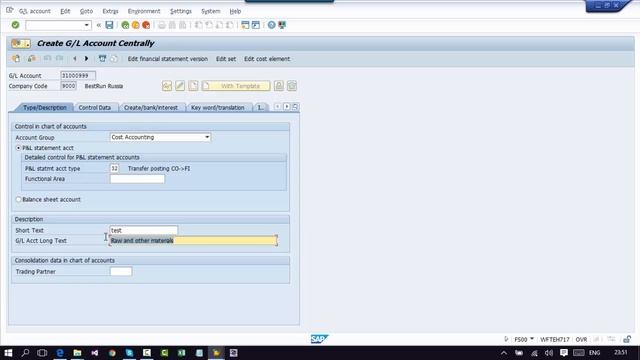Open File Explorer from taskbar
The image size is (640, 360).
[77, 353]
